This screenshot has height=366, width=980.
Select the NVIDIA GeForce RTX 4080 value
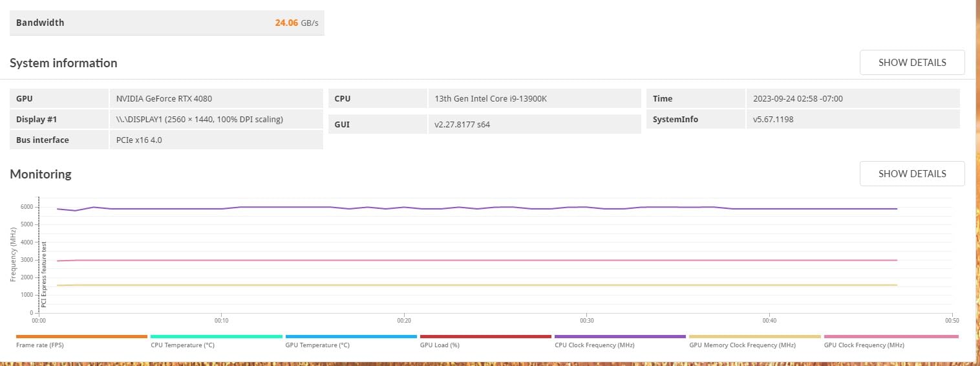[164, 99]
